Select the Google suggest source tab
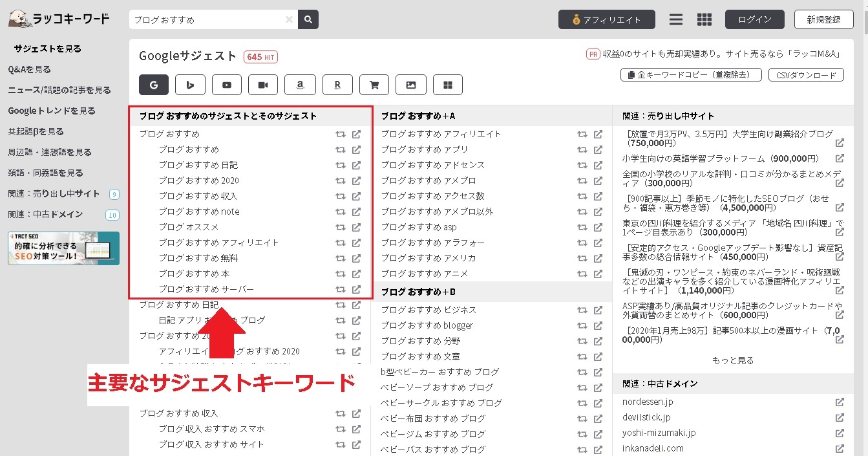The height and width of the screenshot is (456, 868). [154, 85]
